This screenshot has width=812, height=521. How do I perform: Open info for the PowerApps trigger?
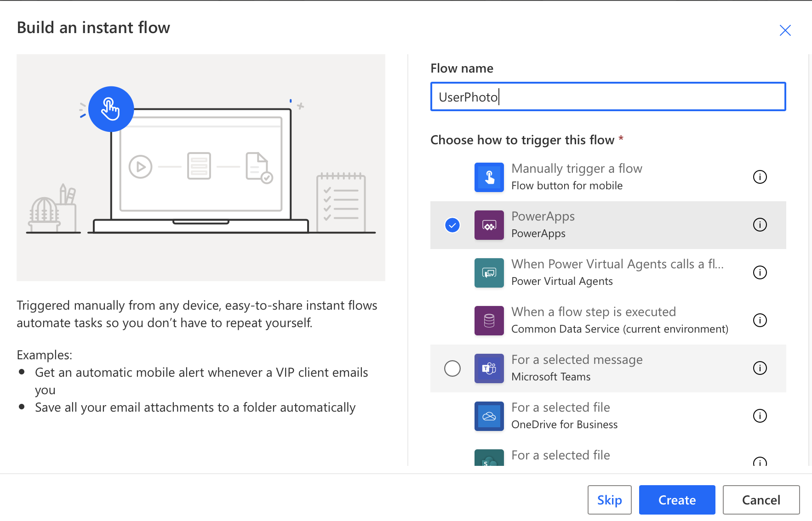point(760,225)
